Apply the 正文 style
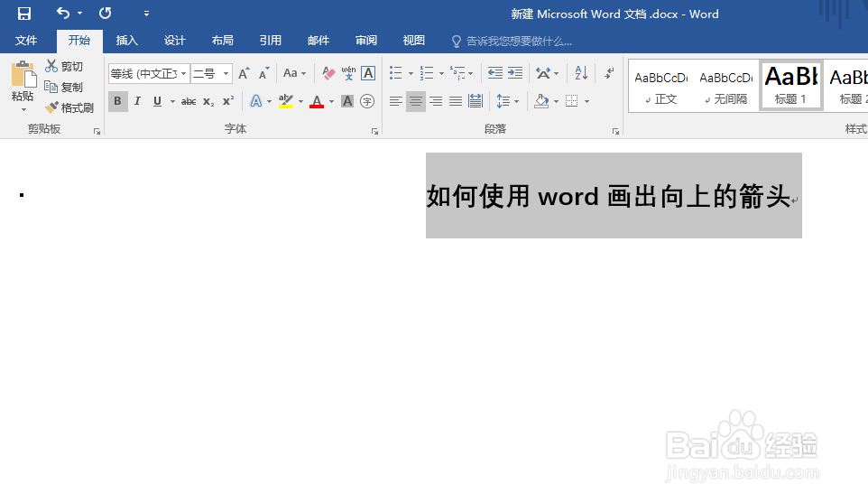This screenshot has width=868, height=503. coord(661,87)
